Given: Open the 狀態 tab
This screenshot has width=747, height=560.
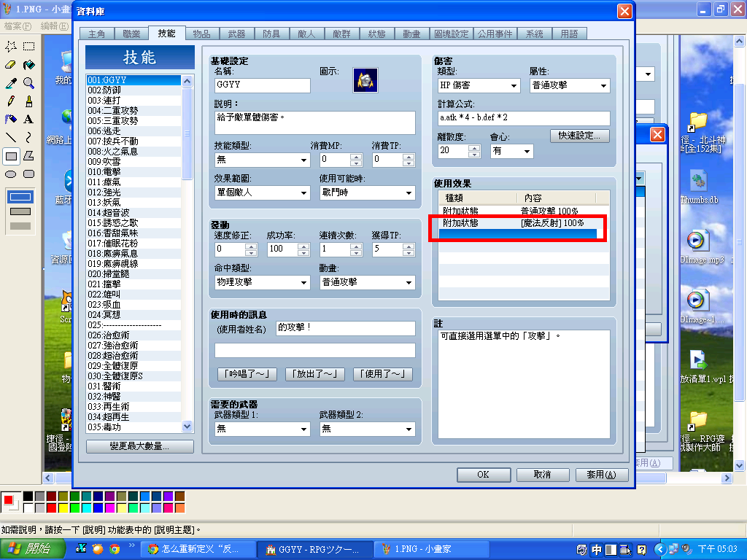Looking at the screenshot, I should coord(377,34).
